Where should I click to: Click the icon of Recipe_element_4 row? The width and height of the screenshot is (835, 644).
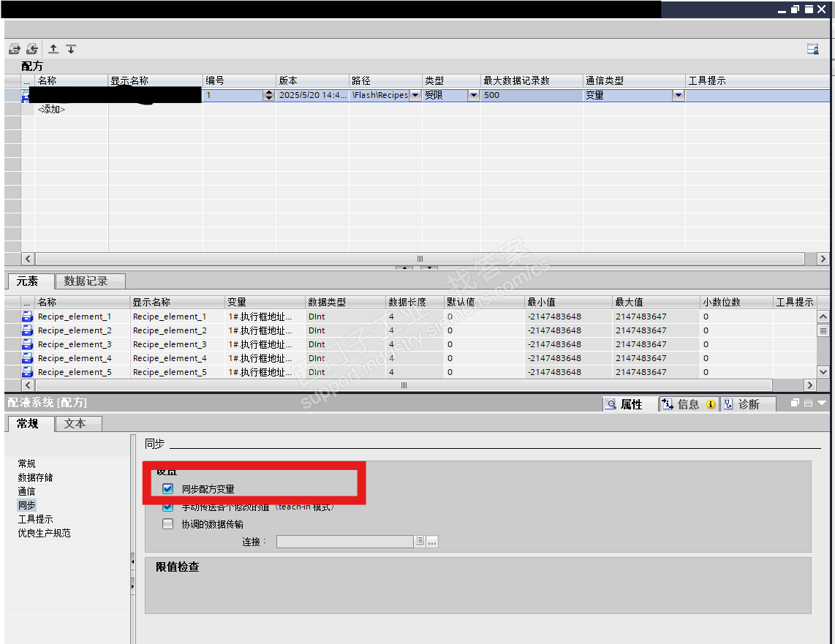(27, 357)
